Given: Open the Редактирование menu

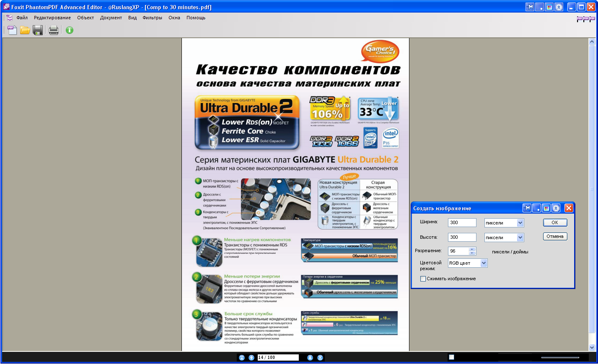Looking at the screenshot, I should pyautogui.click(x=52, y=18).
